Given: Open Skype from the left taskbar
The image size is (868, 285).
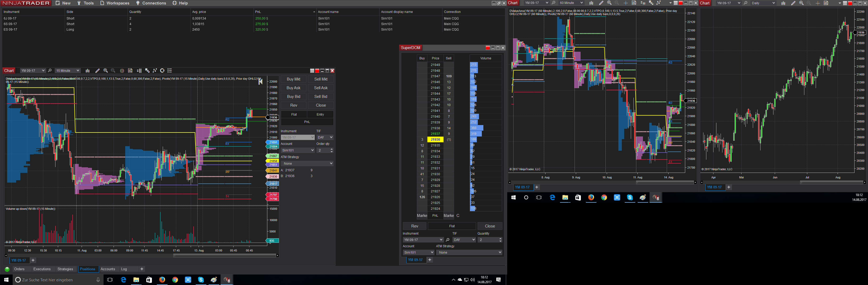Looking at the screenshot, I should pos(201,280).
